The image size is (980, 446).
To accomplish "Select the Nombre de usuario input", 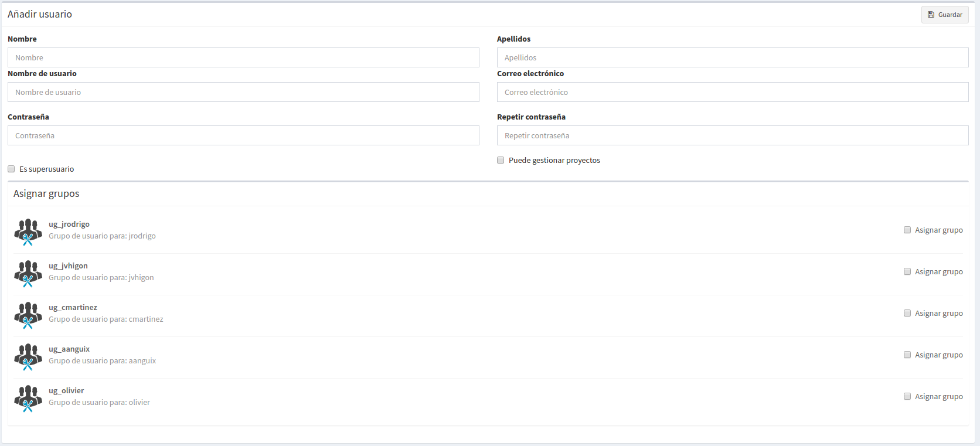I will pos(243,92).
